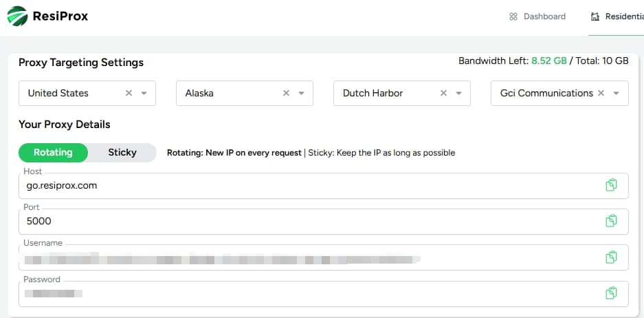Go to the Dashboard tab
Viewport: 644px width, 318px height.
(x=537, y=17)
